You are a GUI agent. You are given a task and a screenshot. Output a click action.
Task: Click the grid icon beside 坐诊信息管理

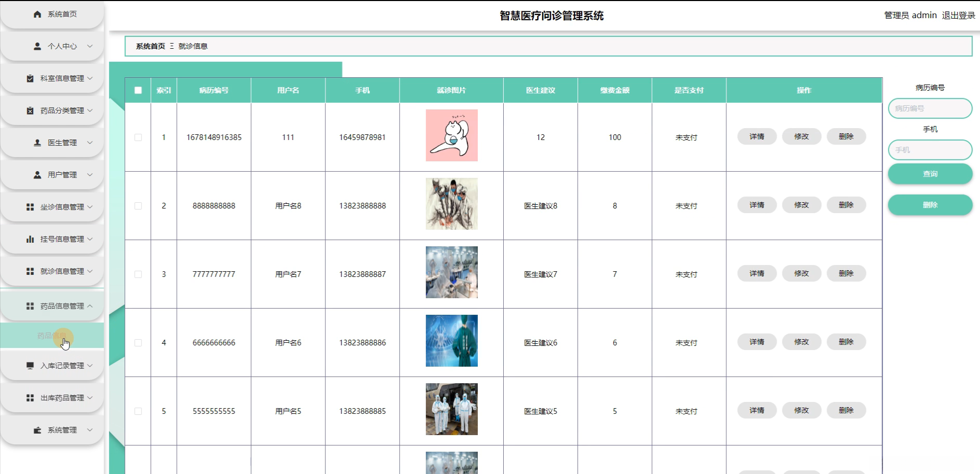30,207
